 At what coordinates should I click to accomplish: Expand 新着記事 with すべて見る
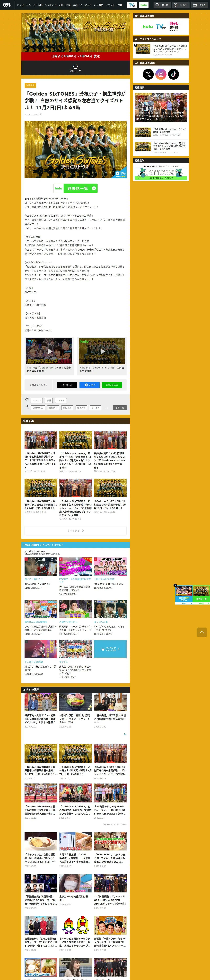pos(75,531)
